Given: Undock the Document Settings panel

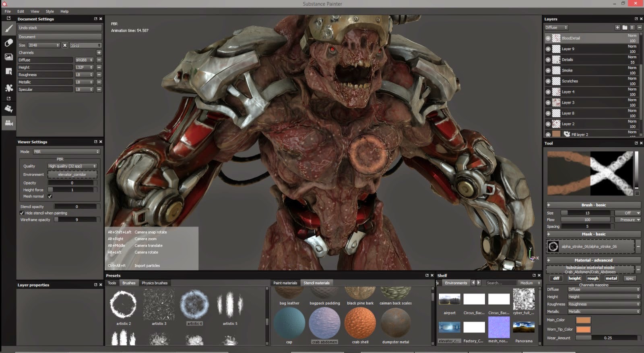Looking at the screenshot, I should point(95,19).
